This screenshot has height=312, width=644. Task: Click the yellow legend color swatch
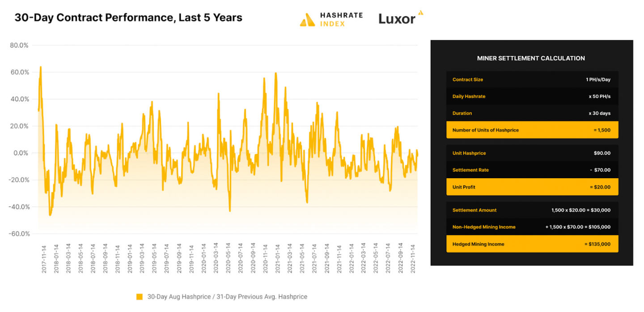coord(140,297)
